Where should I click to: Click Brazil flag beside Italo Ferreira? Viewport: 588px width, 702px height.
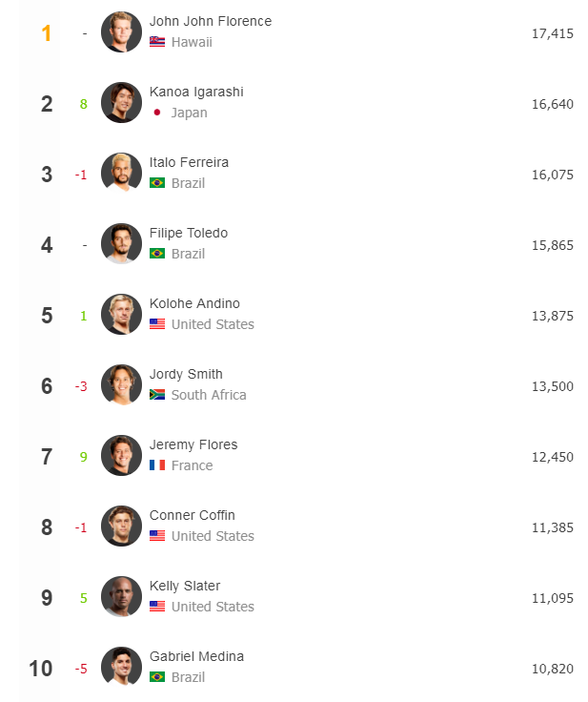157,183
